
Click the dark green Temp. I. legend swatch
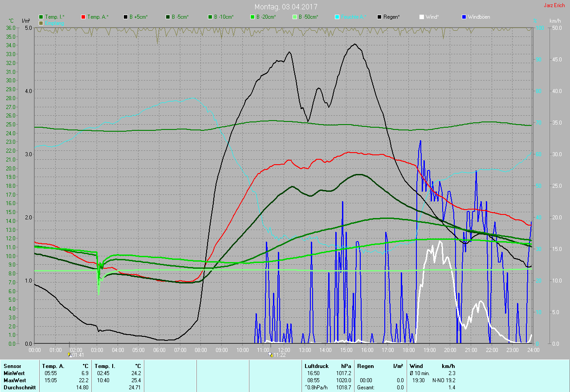41,17
